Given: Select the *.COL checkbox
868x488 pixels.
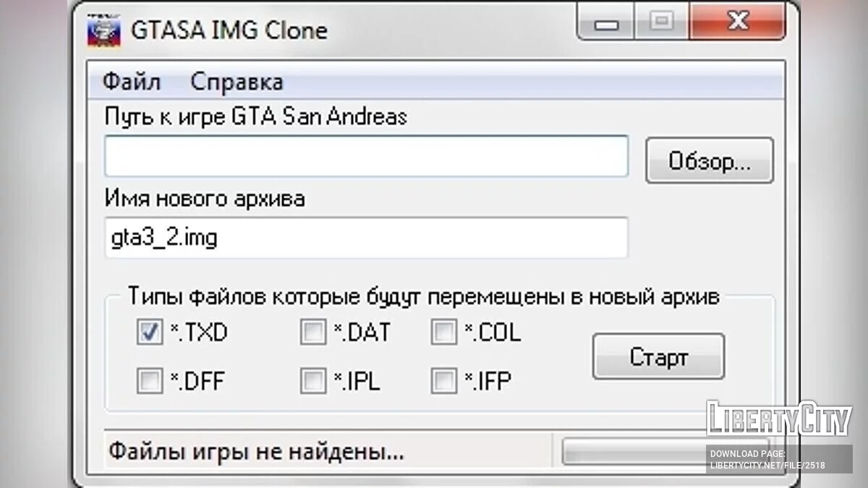Looking at the screenshot, I should 443,333.
